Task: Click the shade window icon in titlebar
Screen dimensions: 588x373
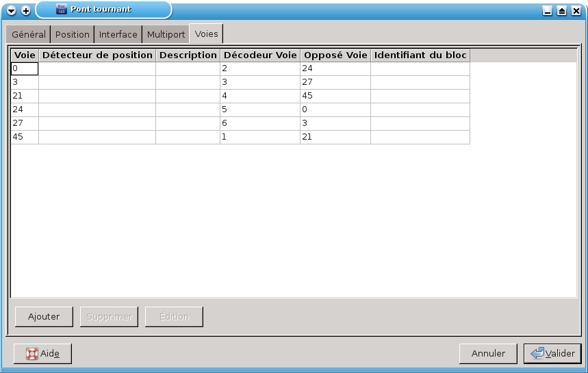Action: [561, 10]
